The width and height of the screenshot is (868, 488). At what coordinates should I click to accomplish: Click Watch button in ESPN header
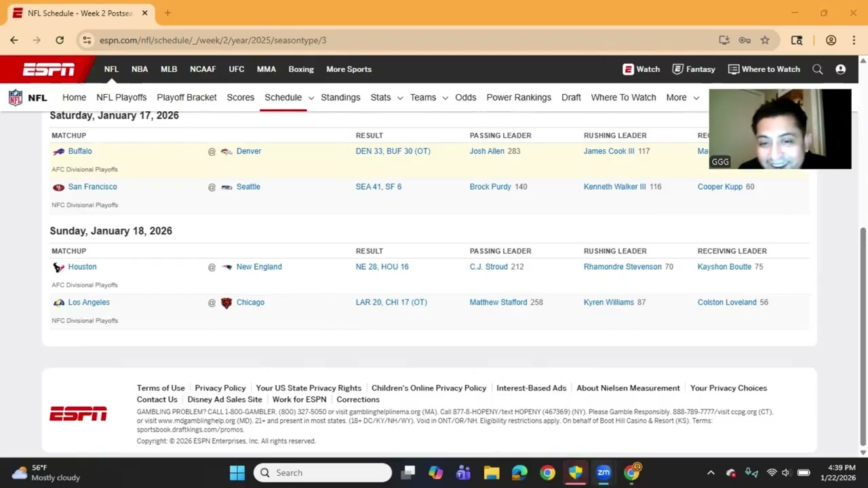[642, 69]
